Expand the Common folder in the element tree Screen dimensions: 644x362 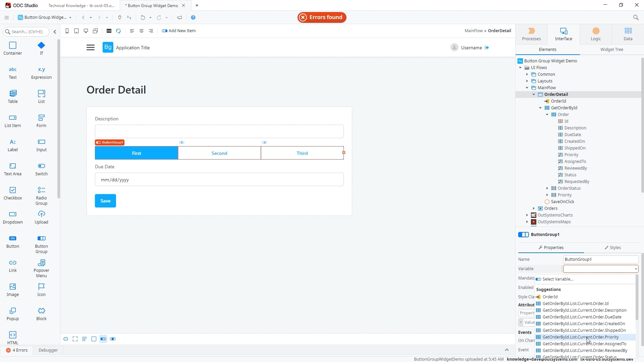pyautogui.click(x=527, y=74)
